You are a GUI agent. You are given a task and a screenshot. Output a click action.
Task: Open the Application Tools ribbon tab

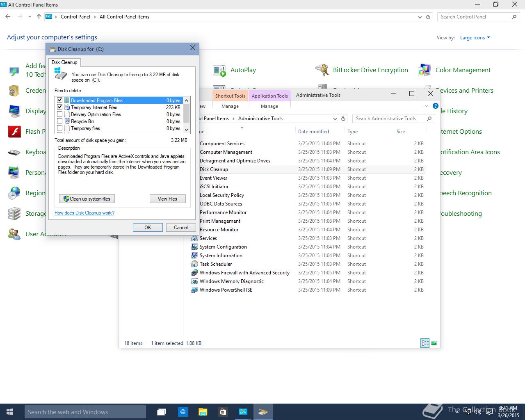269,96
